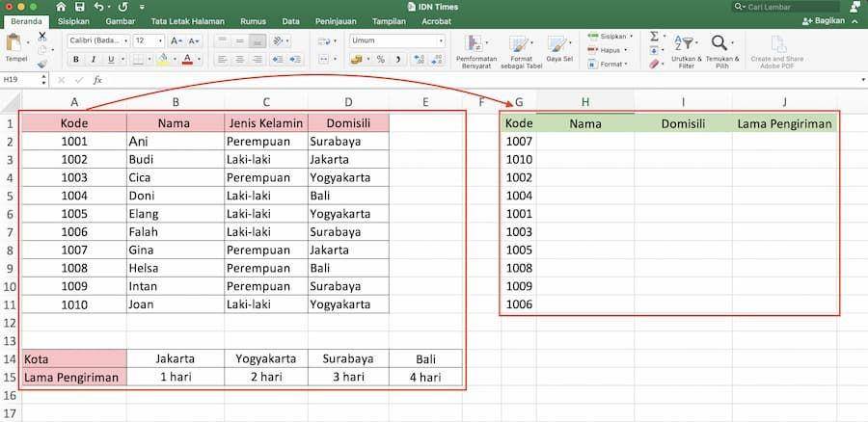Image resolution: width=868 pixels, height=422 pixels.
Task: Open Urutkan & Filter tool
Action: click(x=686, y=51)
